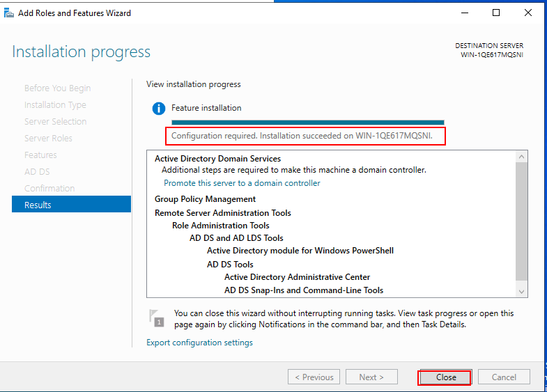Click the Add Roles and Features Wizard title icon

point(9,13)
